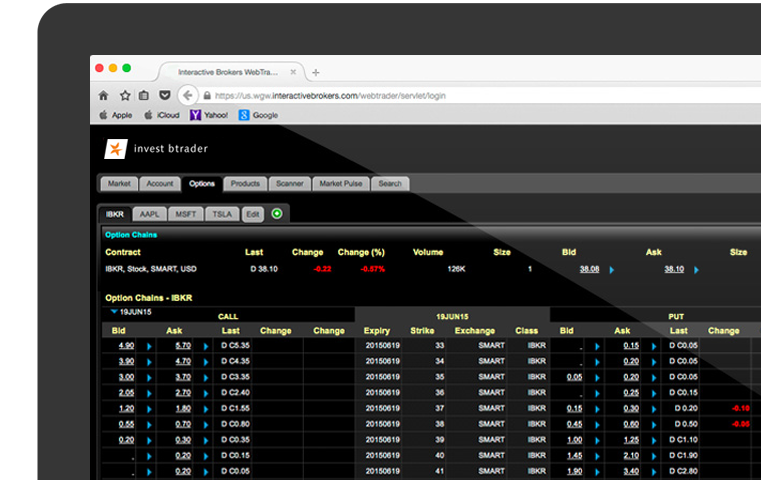Viewport: 761px width, 480px height.
Task: Click arrow beside call ask 4.70
Action: click(x=206, y=362)
